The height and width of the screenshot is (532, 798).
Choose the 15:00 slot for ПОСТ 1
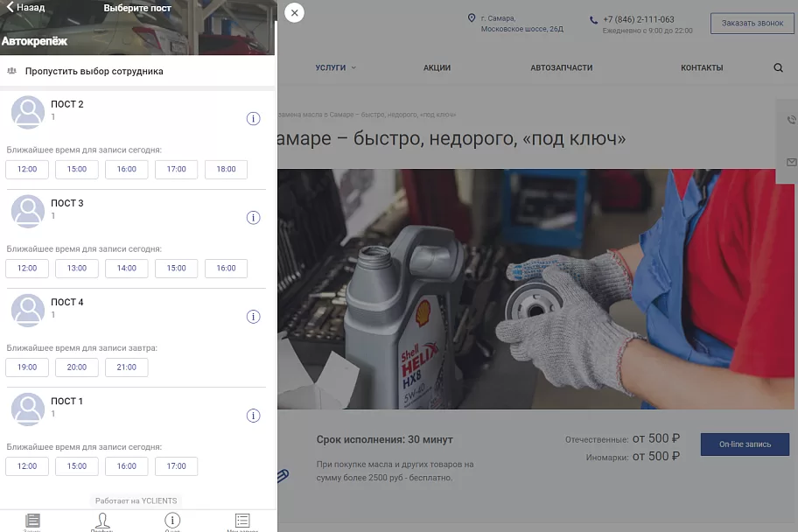tap(77, 466)
